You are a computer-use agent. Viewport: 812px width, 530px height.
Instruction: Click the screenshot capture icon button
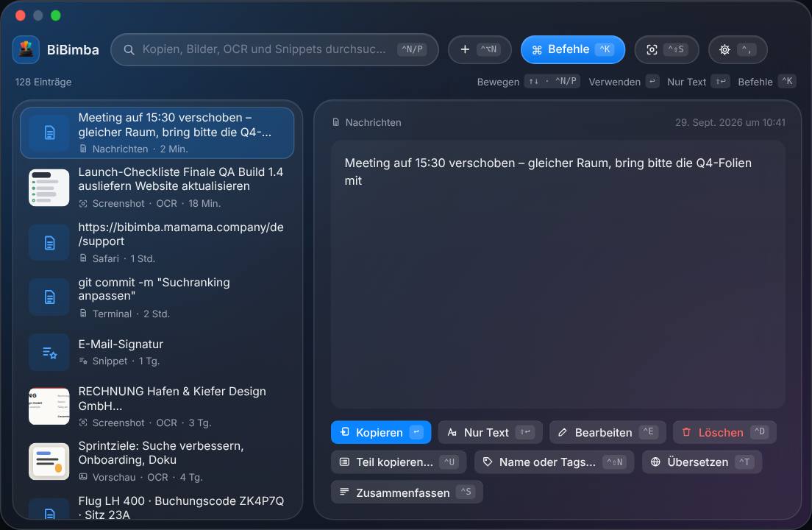coord(666,50)
